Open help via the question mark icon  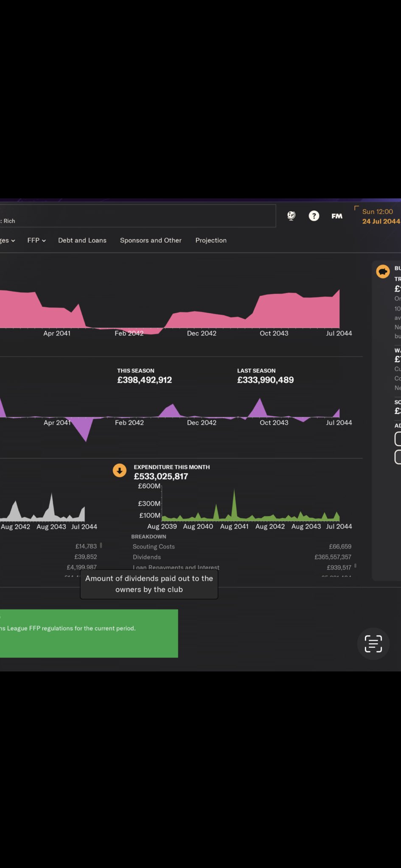[x=314, y=216]
